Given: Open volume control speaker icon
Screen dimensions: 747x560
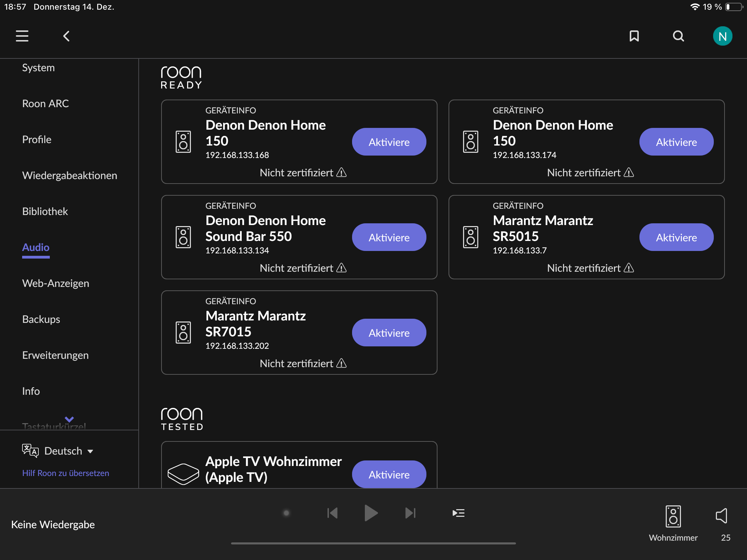Looking at the screenshot, I should [722, 516].
